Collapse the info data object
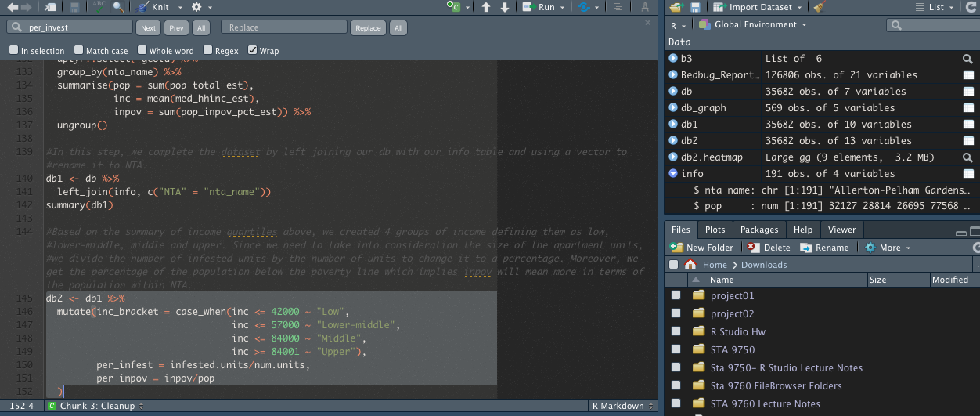This screenshot has height=416, width=980. pos(672,174)
